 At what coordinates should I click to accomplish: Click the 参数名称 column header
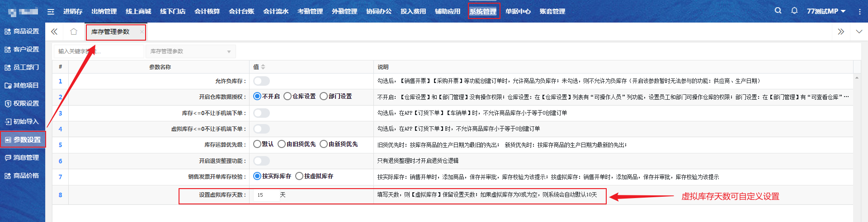coord(160,67)
